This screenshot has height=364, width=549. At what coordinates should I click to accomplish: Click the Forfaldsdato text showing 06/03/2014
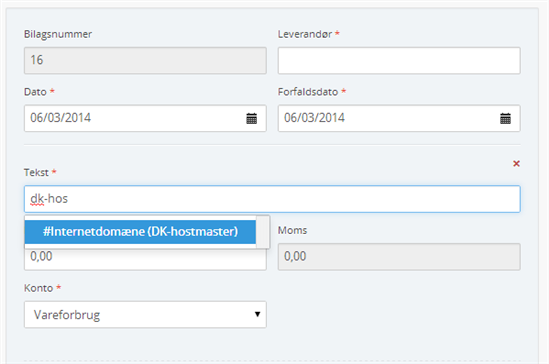click(x=314, y=118)
